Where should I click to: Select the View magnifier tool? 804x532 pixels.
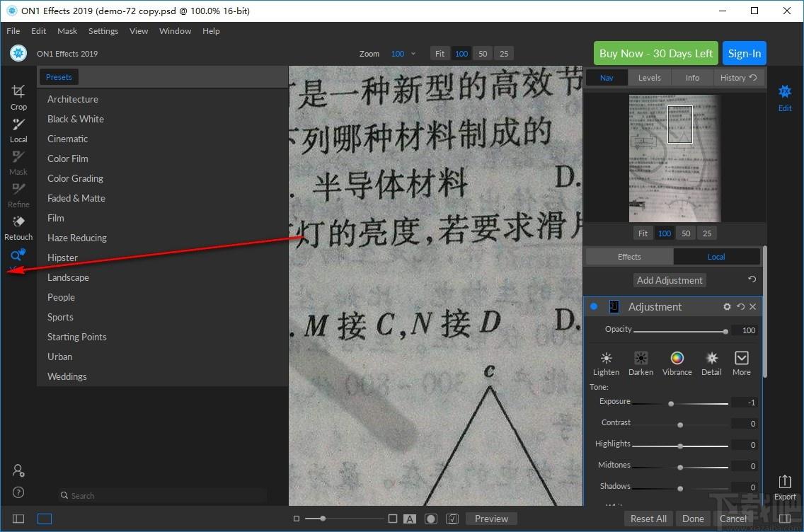point(18,255)
